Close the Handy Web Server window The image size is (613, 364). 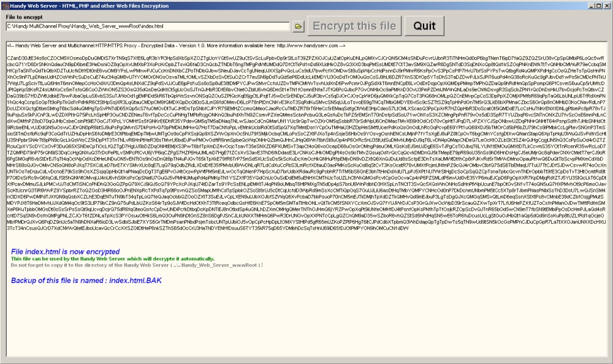coord(606,6)
